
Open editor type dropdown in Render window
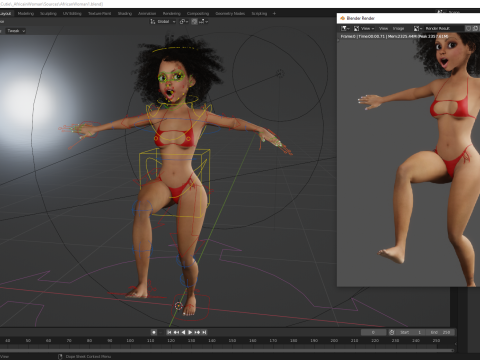[345, 28]
